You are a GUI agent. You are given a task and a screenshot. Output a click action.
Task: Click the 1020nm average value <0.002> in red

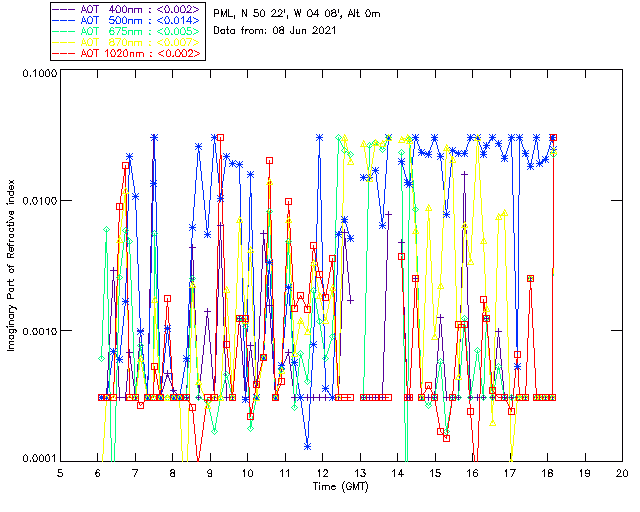(178, 53)
